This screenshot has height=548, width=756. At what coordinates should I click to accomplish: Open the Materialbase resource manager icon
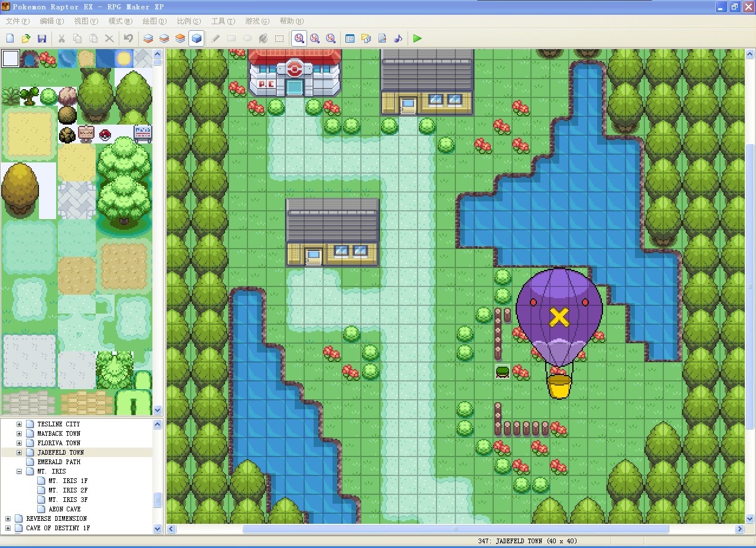point(366,38)
